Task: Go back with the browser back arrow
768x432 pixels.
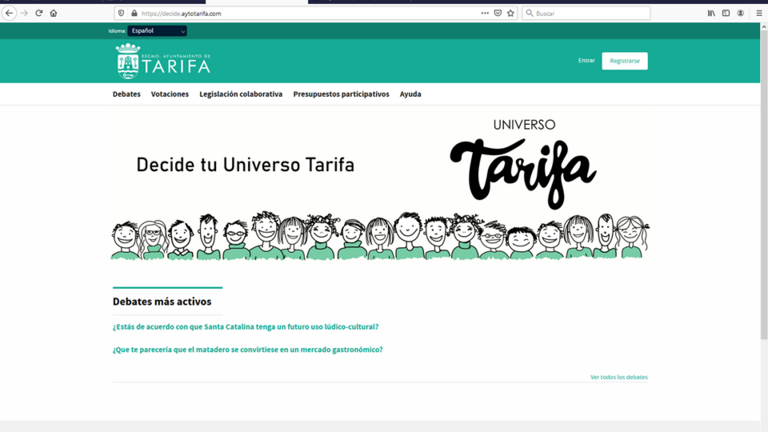Action: tap(9, 13)
